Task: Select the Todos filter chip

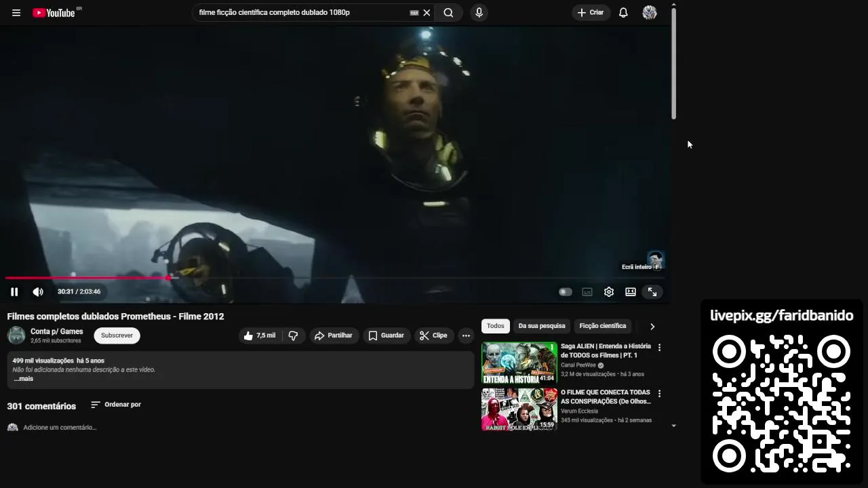Action: click(x=496, y=326)
